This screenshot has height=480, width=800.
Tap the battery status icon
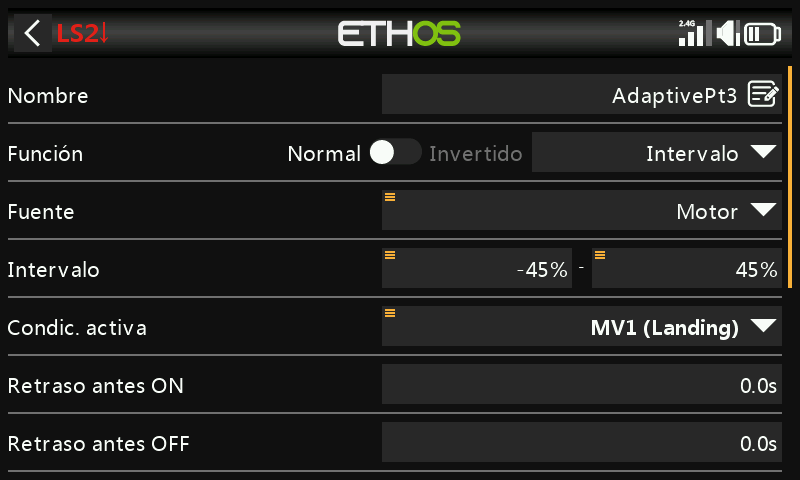point(762,35)
